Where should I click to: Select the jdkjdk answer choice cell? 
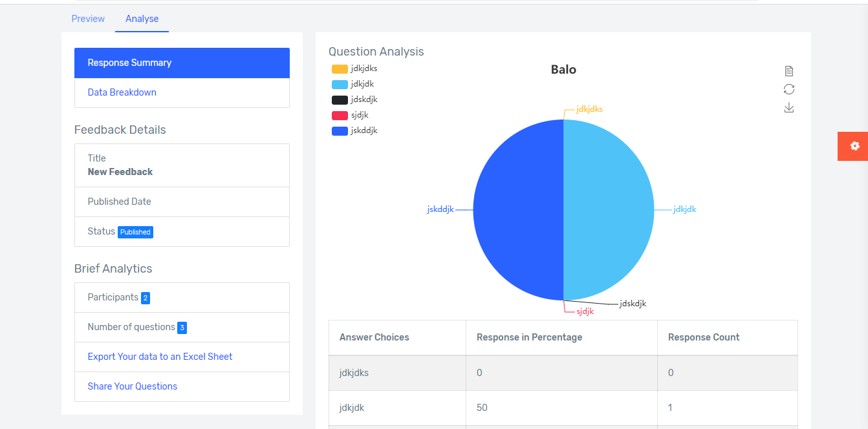pyautogui.click(x=397, y=408)
